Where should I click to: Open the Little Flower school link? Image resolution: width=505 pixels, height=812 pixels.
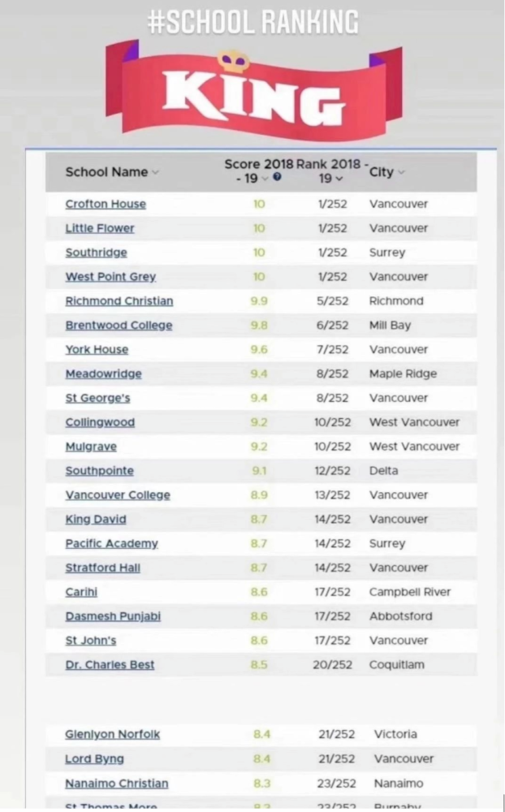pos(100,228)
